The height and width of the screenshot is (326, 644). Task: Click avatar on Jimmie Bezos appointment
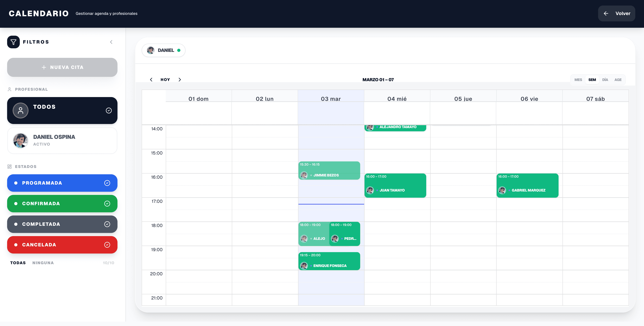point(304,175)
